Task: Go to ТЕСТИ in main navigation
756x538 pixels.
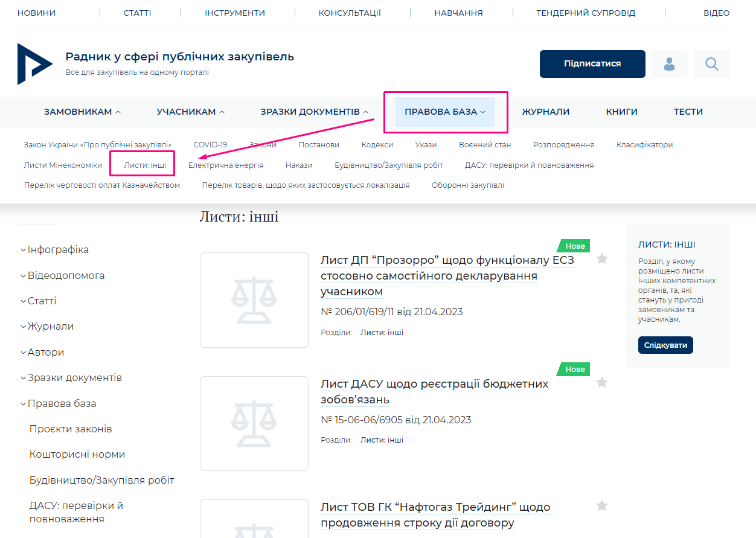Action: (x=688, y=112)
